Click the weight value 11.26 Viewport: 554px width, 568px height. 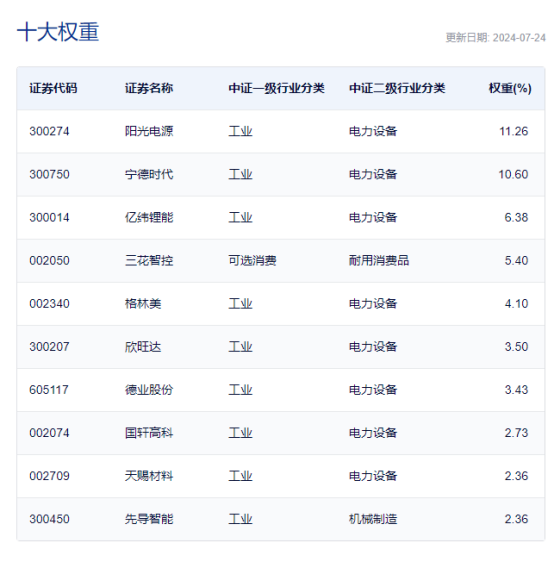point(514,131)
